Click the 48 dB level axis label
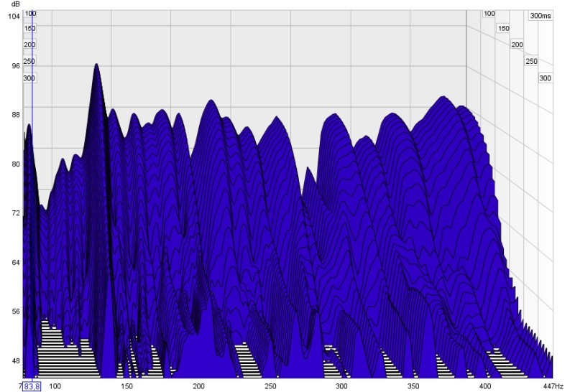575x392 pixels. tap(16, 361)
